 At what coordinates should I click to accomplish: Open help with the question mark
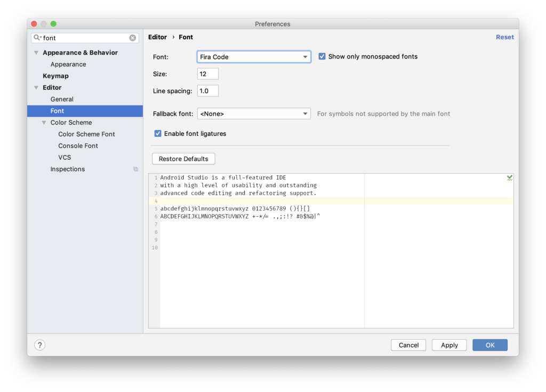[39, 345]
